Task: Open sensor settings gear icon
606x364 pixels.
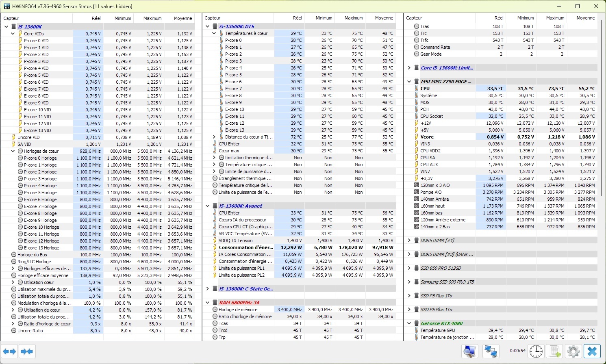Action: pyautogui.click(x=573, y=351)
